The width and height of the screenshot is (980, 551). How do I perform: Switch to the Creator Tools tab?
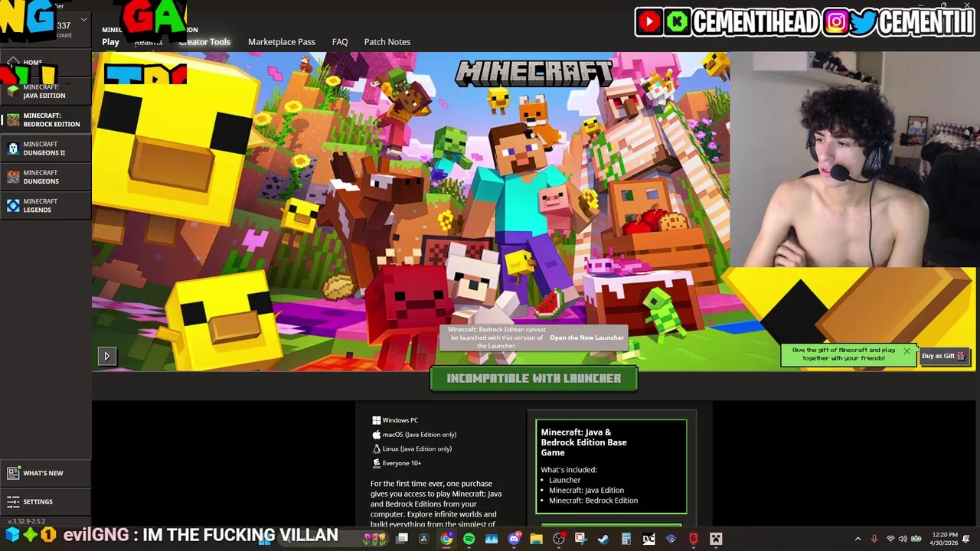click(x=204, y=42)
